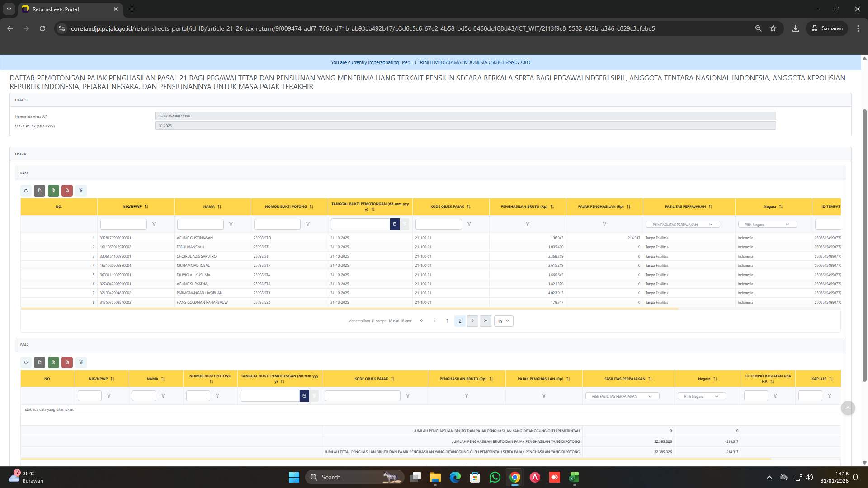Open the Chrome three-dot menu
The image size is (868, 488).
pyautogui.click(x=858, y=28)
